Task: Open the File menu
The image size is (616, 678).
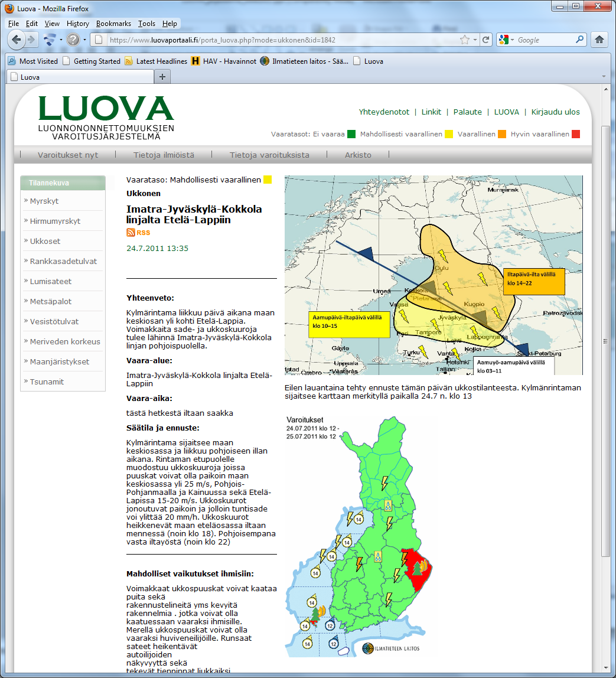Action: coord(14,24)
